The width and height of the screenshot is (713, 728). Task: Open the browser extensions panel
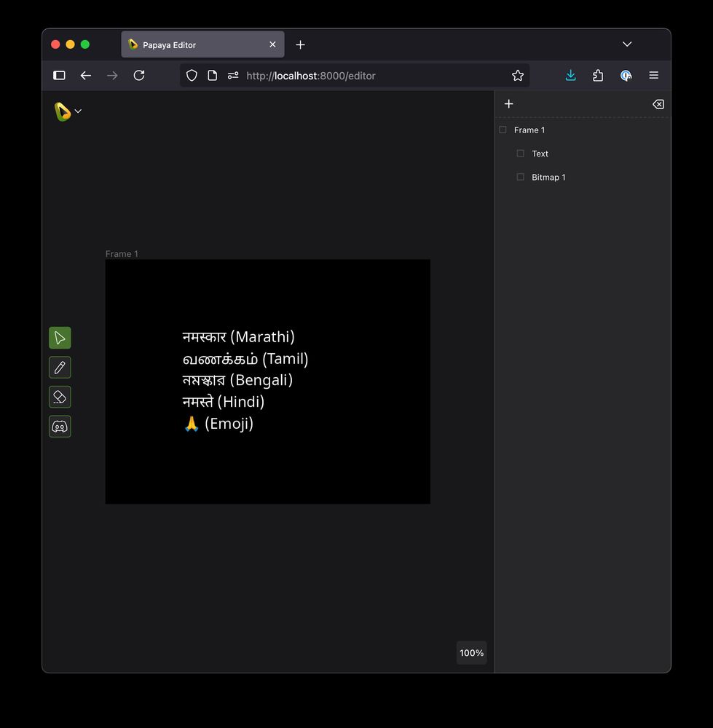[598, 75]
